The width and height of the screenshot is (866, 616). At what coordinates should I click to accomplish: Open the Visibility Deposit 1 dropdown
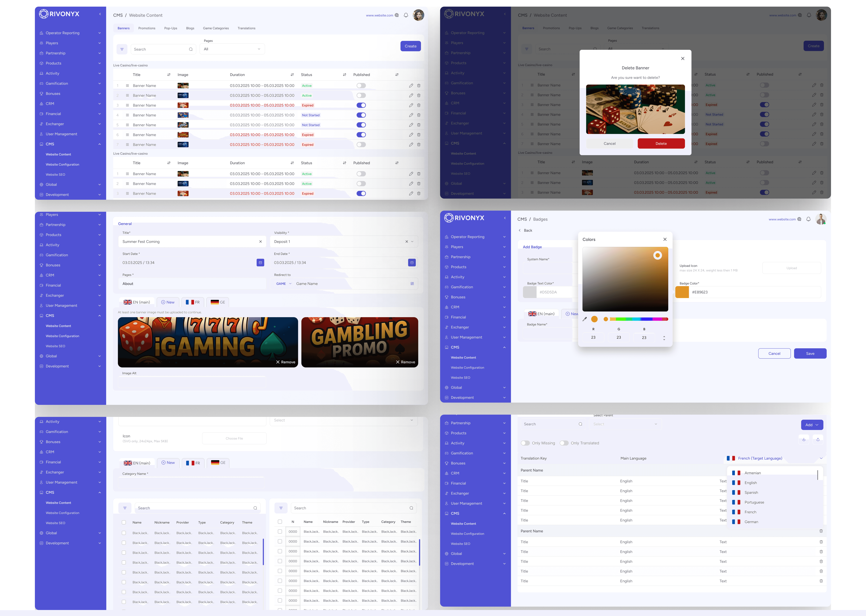click(344, 242)
